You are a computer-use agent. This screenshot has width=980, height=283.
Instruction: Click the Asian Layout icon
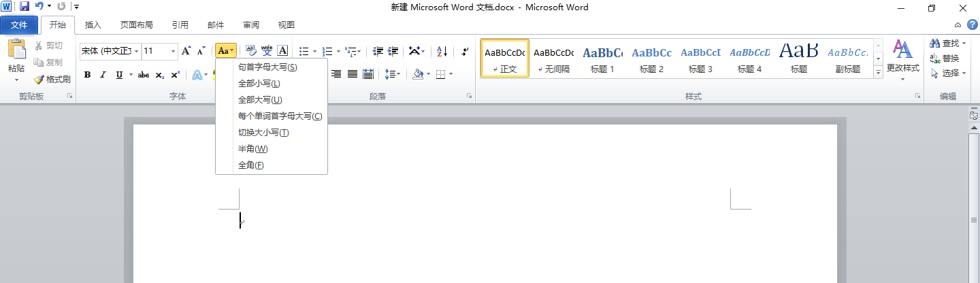pos(414,51)
